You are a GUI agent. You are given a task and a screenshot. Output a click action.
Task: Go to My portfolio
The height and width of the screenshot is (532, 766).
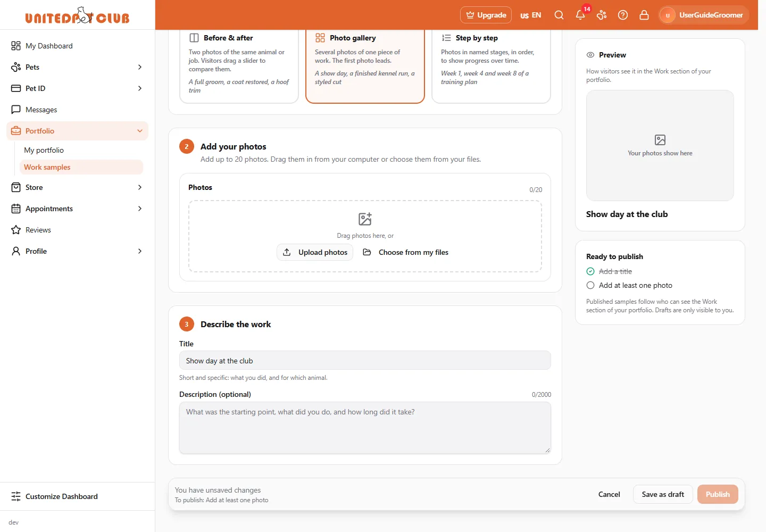(x=81, y=150)
